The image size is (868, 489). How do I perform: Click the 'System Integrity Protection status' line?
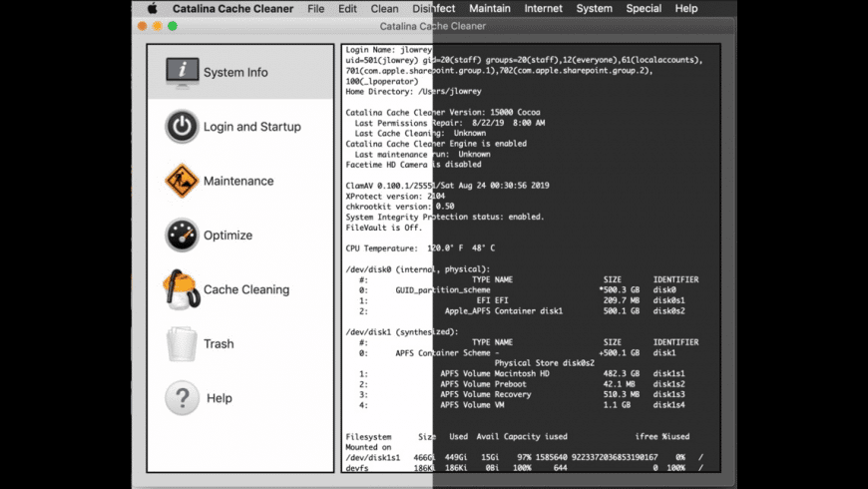(445, 218)
